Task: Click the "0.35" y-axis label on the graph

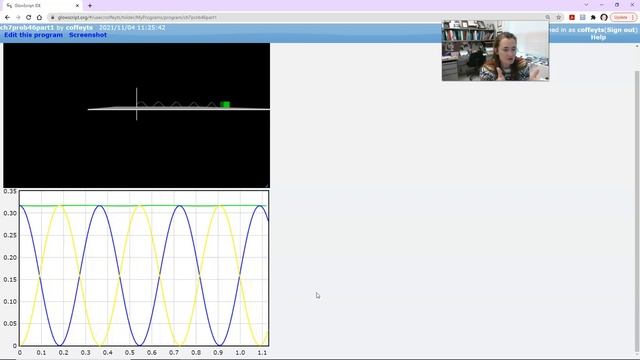Action: [10, 191]
